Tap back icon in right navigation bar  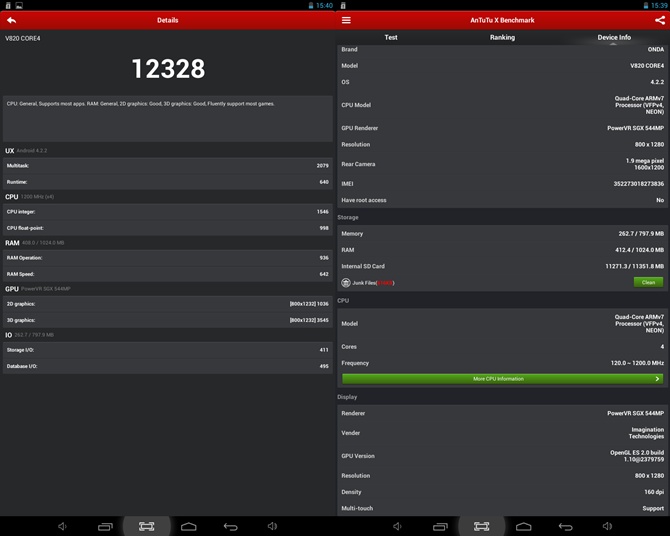click(565, 527)
